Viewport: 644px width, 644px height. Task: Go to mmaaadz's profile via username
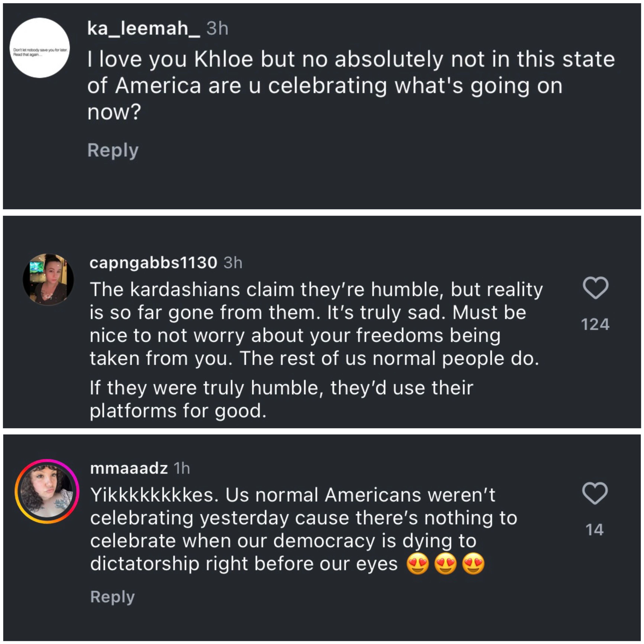click(x=129, y=468)
